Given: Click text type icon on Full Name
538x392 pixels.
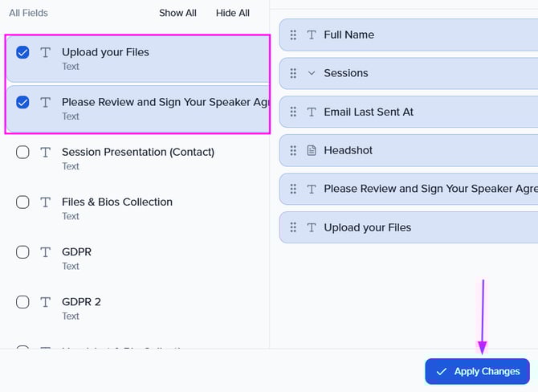Looking at the screenshot, I should pos(312,35).
